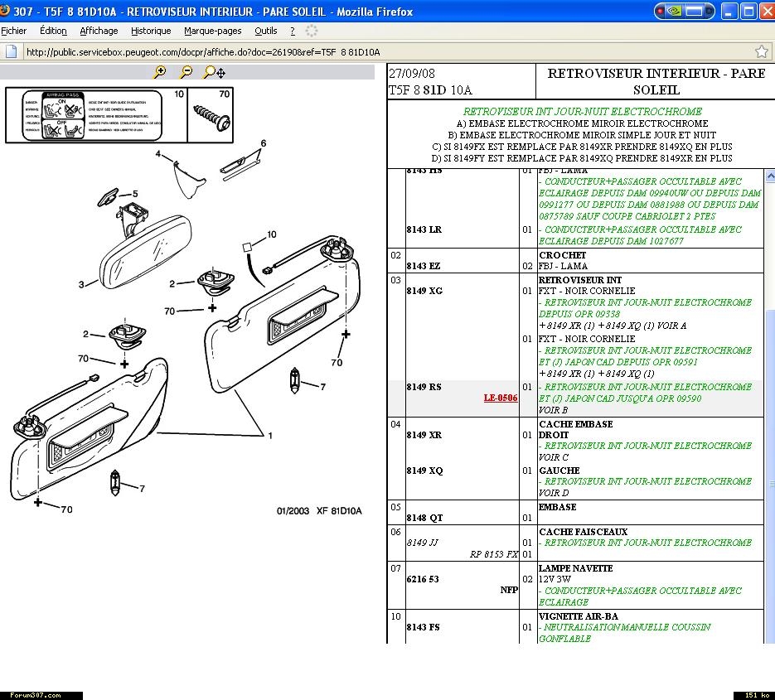The height and width of the screenshot is (700, 775).
Task: Click the page icon beside the URL
Action: [x=12, y=51]
